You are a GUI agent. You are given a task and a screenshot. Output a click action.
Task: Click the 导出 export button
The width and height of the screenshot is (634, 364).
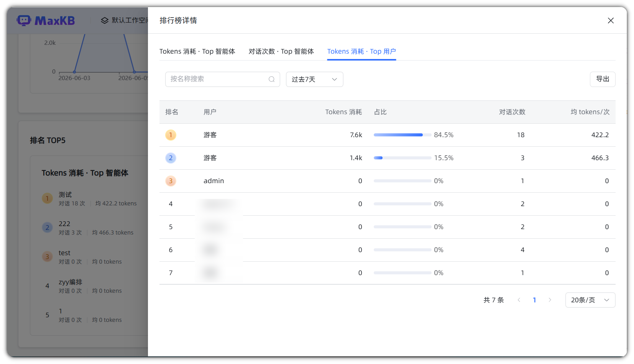coord(603,79)
